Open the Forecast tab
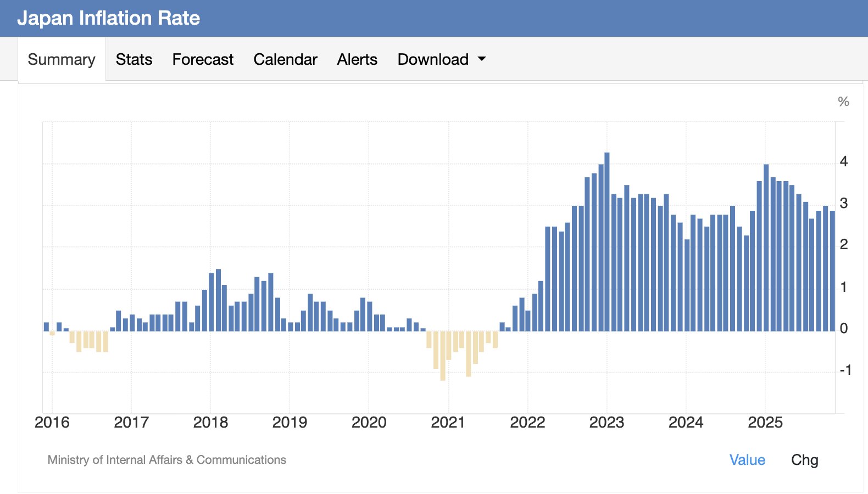Viewport: 868px width, 494px height. (203, 59)
